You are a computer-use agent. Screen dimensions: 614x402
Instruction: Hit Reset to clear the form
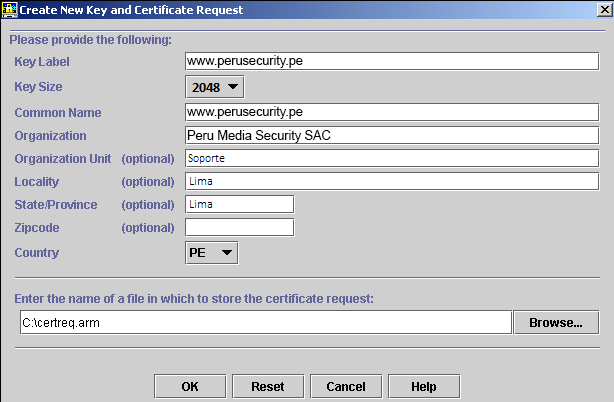click(x=267, y=386)
